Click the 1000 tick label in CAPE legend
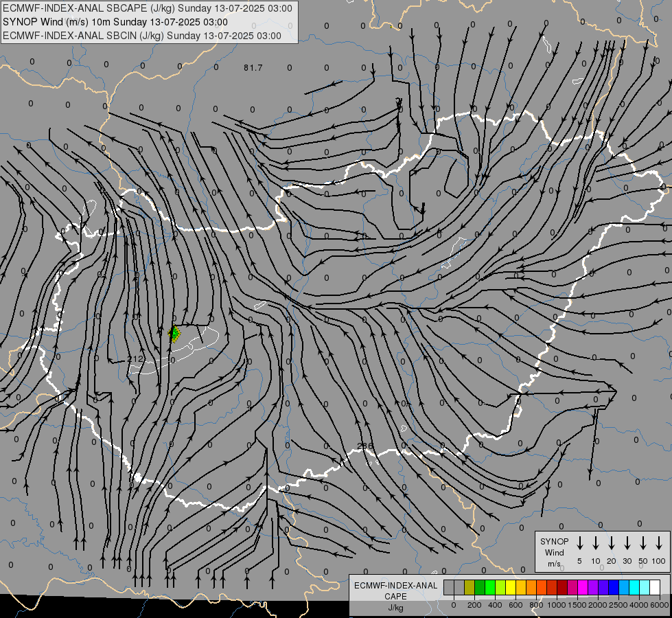 click(556, 605)
